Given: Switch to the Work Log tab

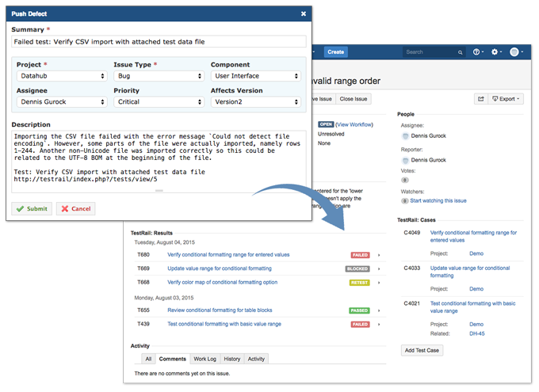Looking at the screenshot, I should point(205,359).
